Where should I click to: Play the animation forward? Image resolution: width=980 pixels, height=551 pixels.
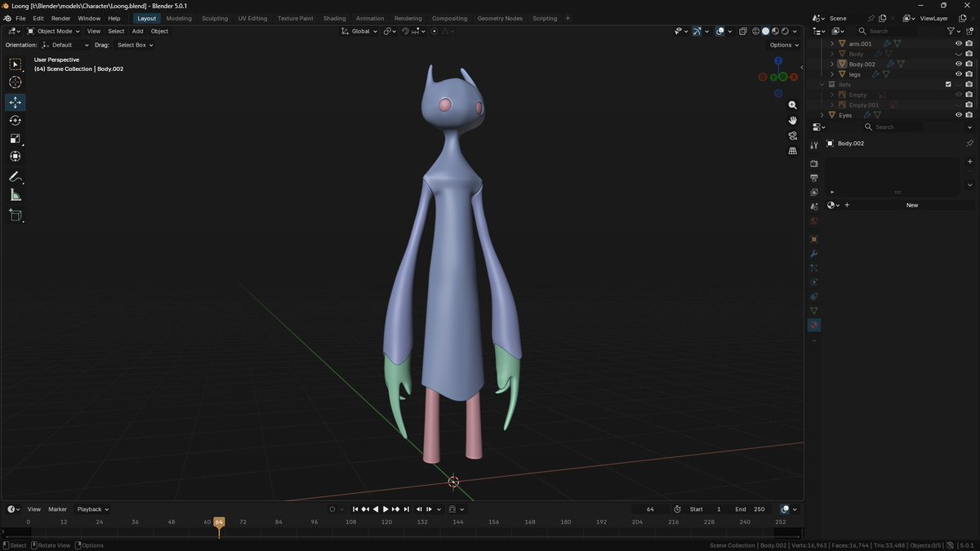pyautogui.click(x=385, y=509)
